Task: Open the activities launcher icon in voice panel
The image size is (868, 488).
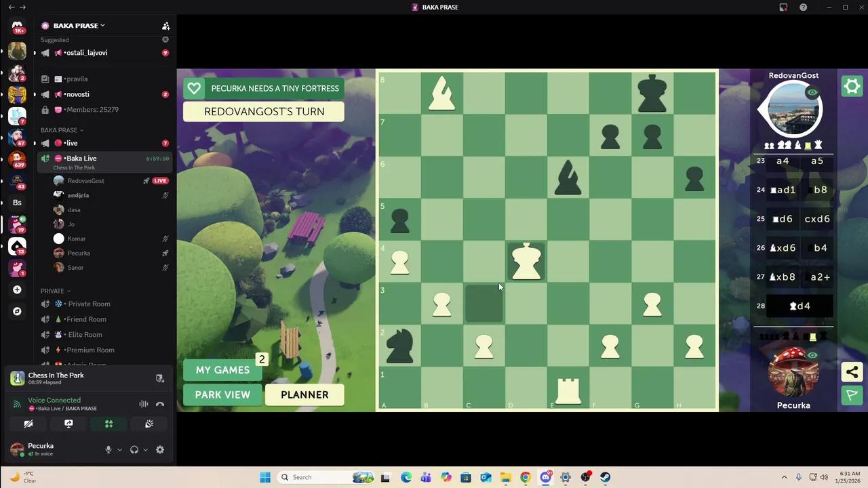Action: point(108,424)
